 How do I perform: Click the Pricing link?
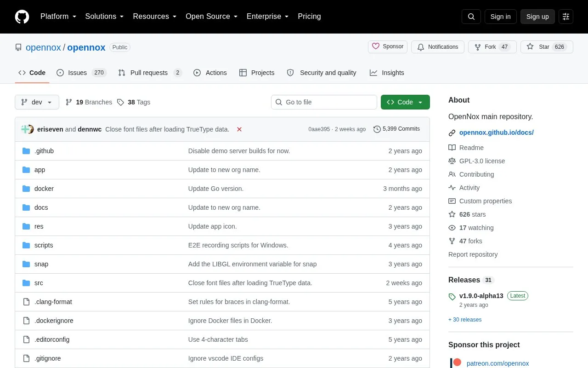click(x=309, y=17)
